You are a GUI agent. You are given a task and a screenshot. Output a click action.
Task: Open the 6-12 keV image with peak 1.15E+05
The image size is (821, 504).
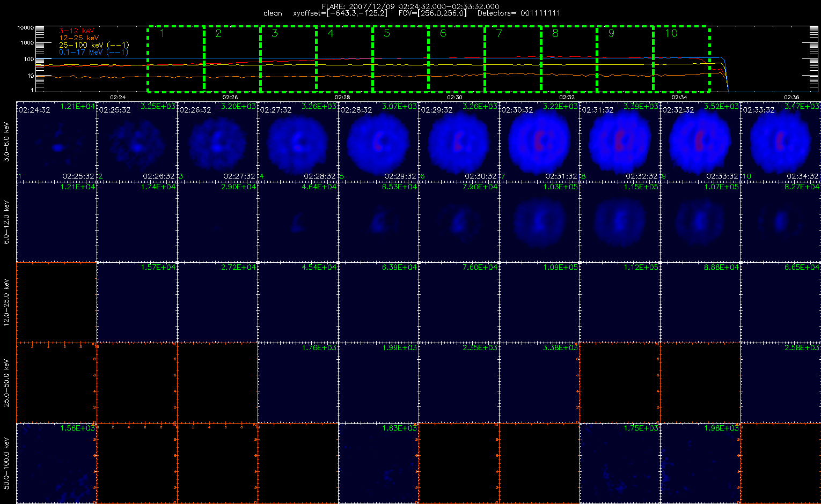coord(620,222)
